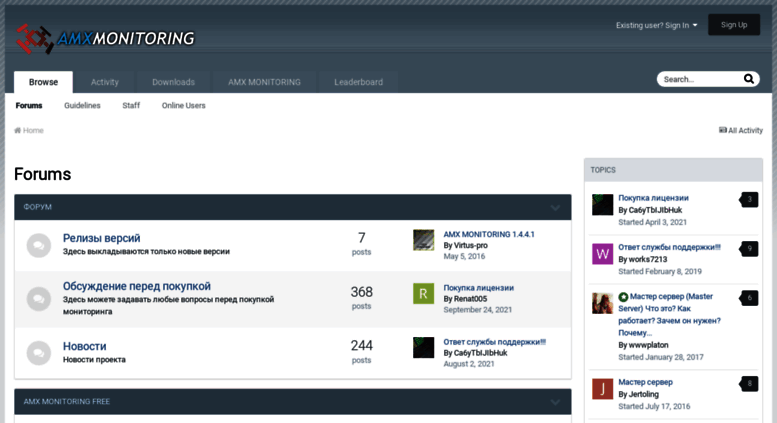This screenshot has height=423, width=777.
Task: Open Virtus-pro avatar in Релизы версий row
Action: [x=424, y=240]
